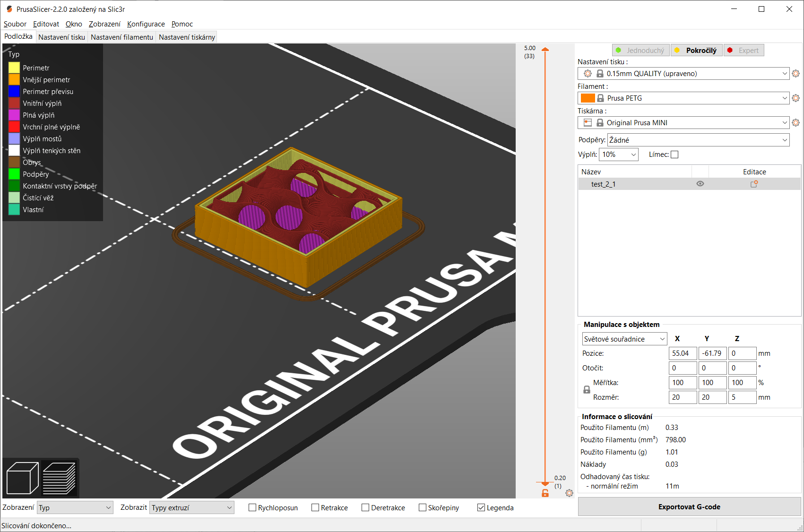Viewport: 804px width, 532px height.
Task: Select the layers preview view icon
Action: tap(59, 478)
